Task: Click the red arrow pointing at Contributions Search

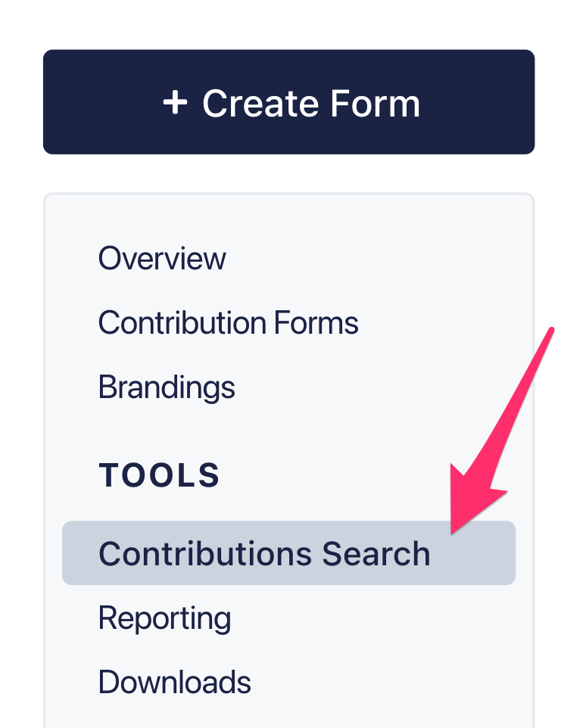Action: pyautogui.click(x=500, y=431)
